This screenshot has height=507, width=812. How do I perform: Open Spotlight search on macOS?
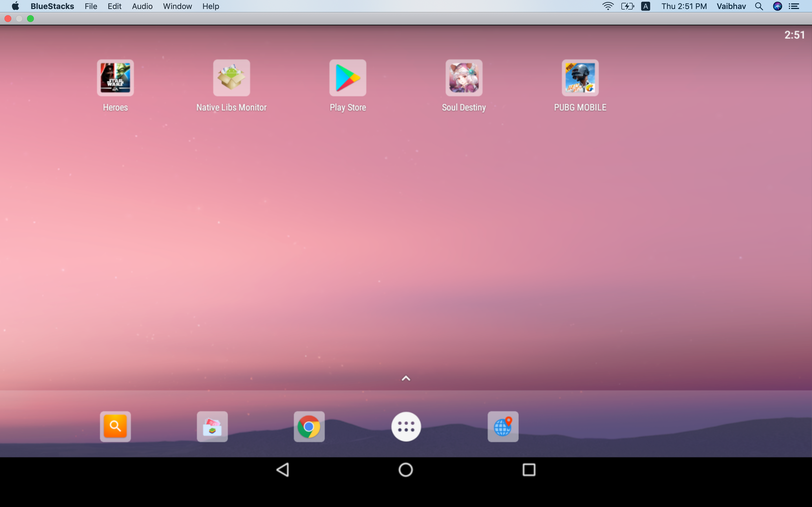click(x=759, y=6)
